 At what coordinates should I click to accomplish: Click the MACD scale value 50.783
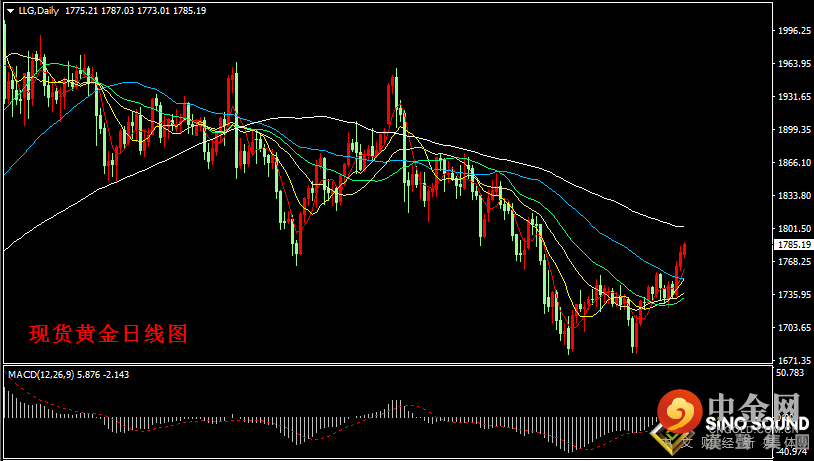point(791,373)
